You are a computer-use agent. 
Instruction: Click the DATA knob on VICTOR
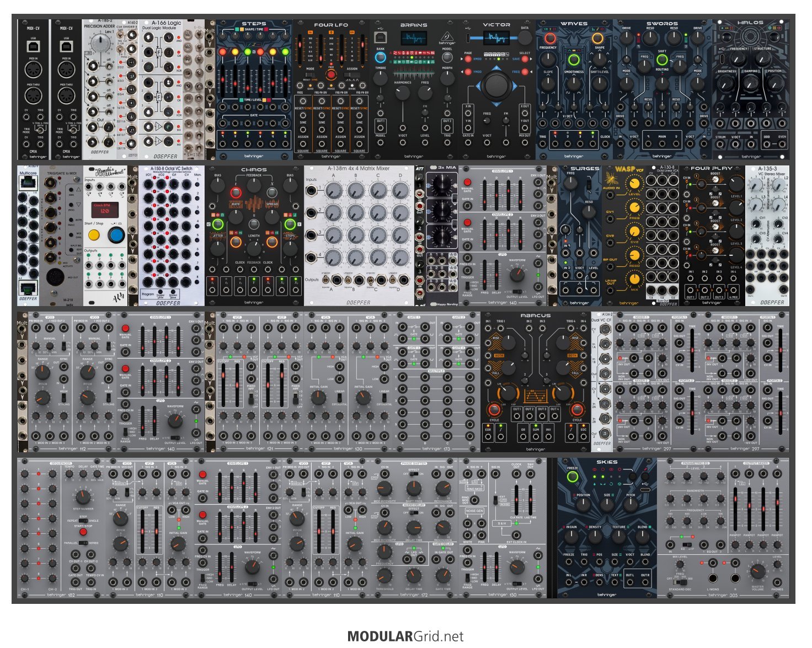click(x=525, y=38)
